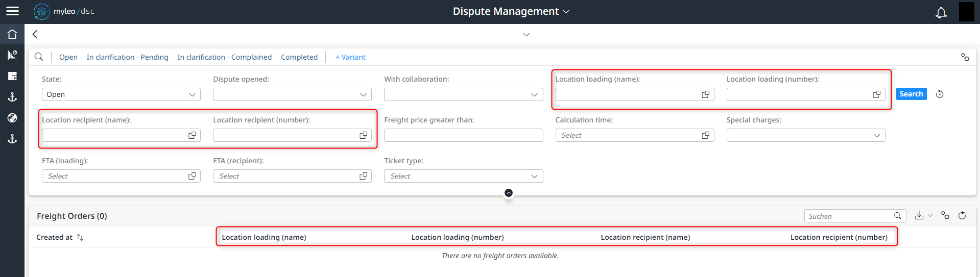This screenshot has height=277, width=980.
Task: Select the In clarification - Pending variant
Action: click(127, 57)
